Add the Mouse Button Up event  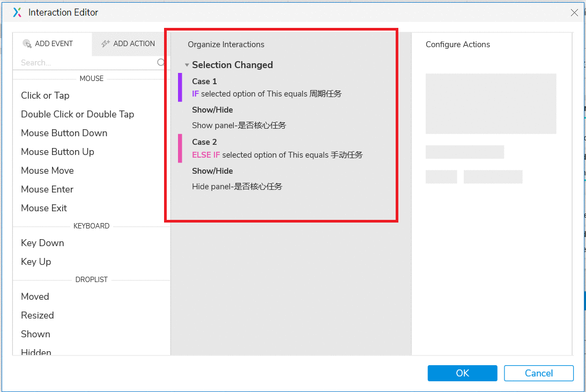pos(57,152)
